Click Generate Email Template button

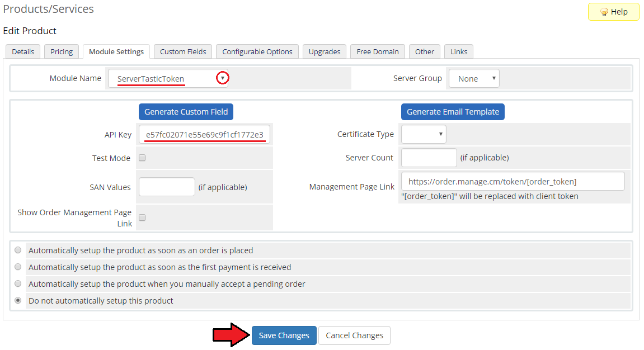pos(453,112)
